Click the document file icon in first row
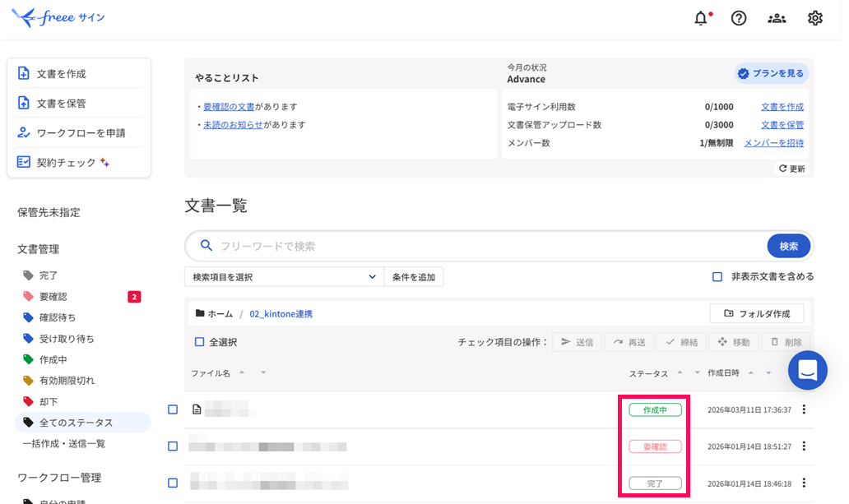The height and width of the screenshot is (504, 849). coord(197,409)
